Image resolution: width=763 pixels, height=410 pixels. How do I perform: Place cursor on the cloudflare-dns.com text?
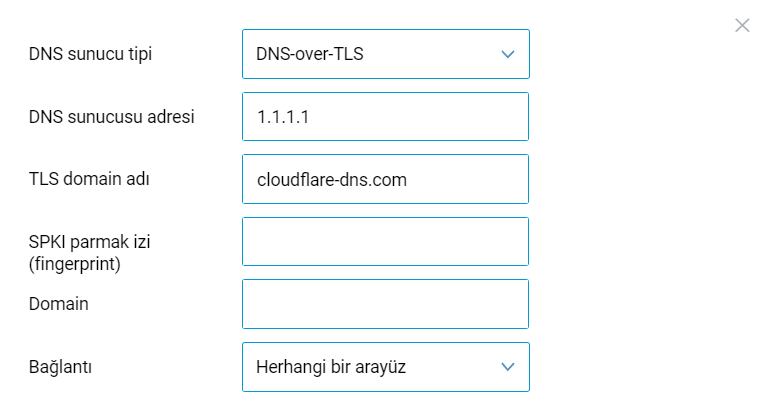click(x=331, y=180)
